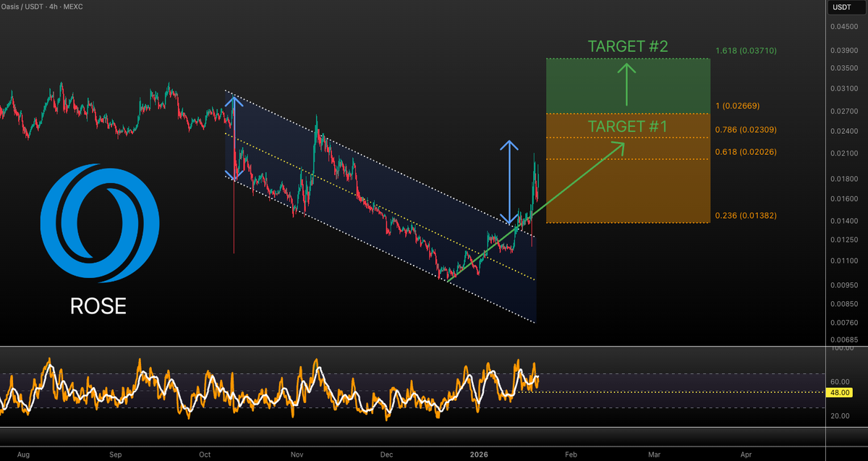
Task: Select the green Target #2 Fibonacci zone
Action: tap(628, 85)
